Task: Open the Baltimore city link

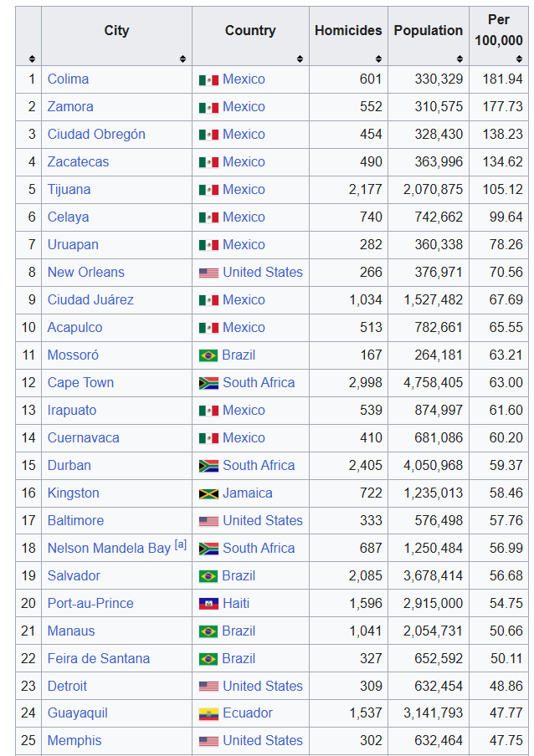Action: [x=75, y=521]
